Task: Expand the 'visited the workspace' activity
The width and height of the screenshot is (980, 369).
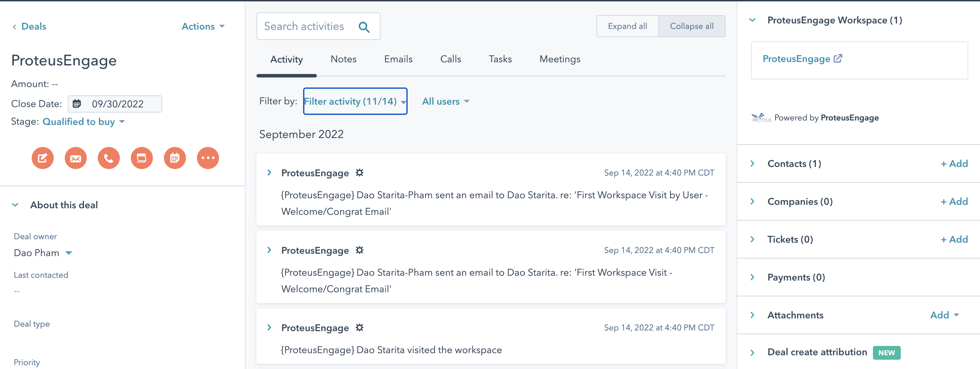Action: pyautogui.click(x=269, y=328)
